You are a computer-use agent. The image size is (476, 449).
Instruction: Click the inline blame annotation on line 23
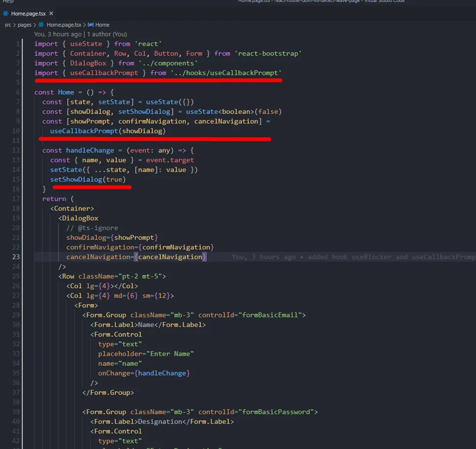pyautogui.click(x=353, y=257)
